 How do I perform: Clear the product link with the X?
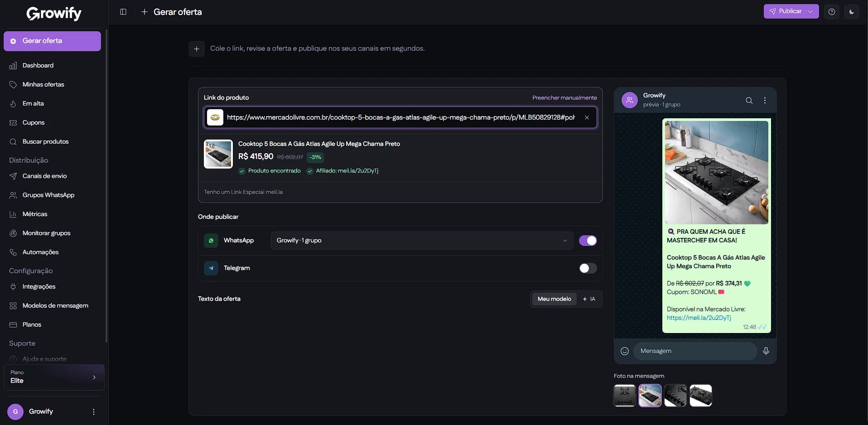tap(587, 118)
